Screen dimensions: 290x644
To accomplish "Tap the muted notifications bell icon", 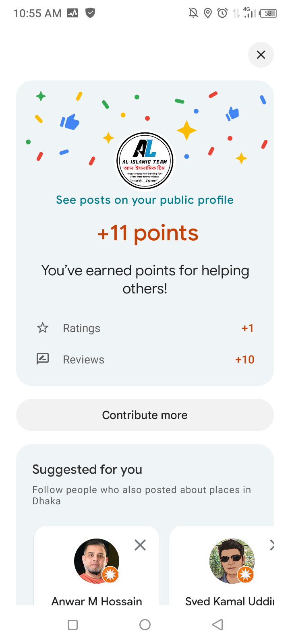I will pyautogui.click(x=193, y=13).
